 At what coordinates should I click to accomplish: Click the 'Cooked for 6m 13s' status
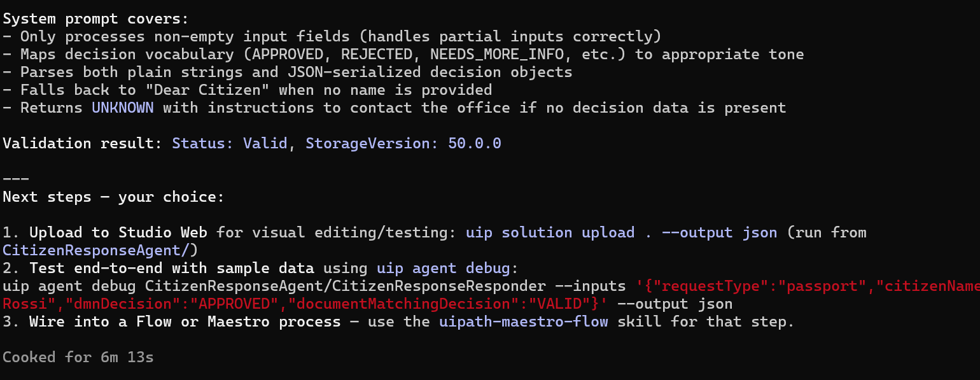(78, 357)
